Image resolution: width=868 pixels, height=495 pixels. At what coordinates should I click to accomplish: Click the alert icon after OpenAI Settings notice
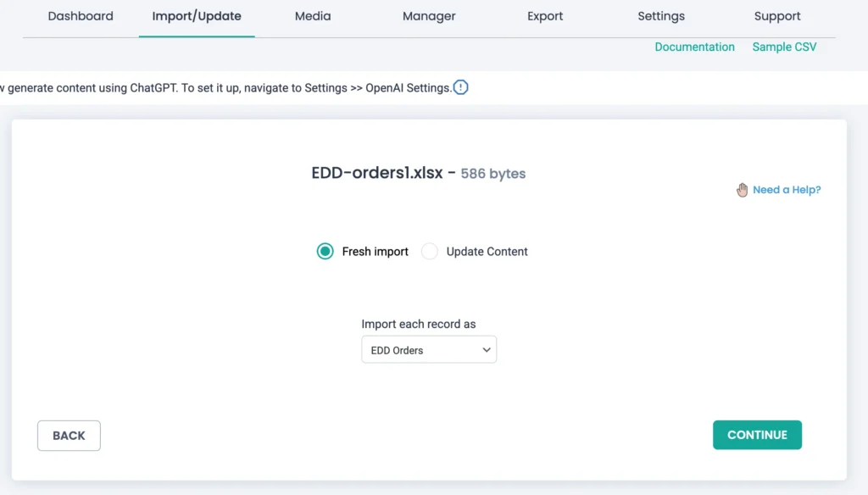coord(460,87)
